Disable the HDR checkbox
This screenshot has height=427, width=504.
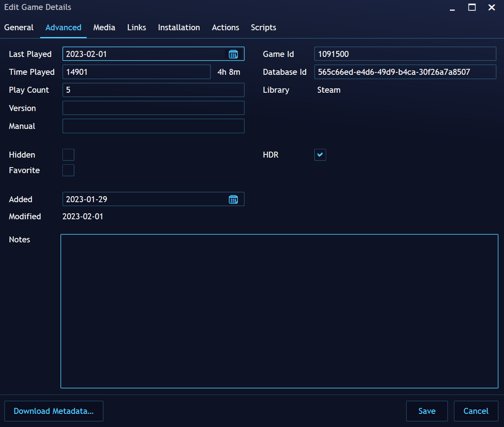point(320,155)
